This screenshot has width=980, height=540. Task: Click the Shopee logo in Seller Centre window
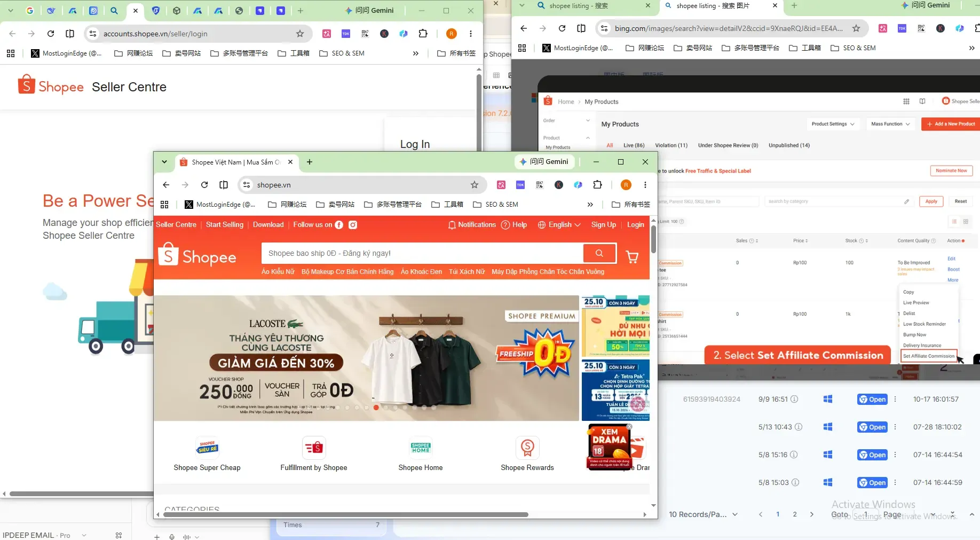click(51, 86)
